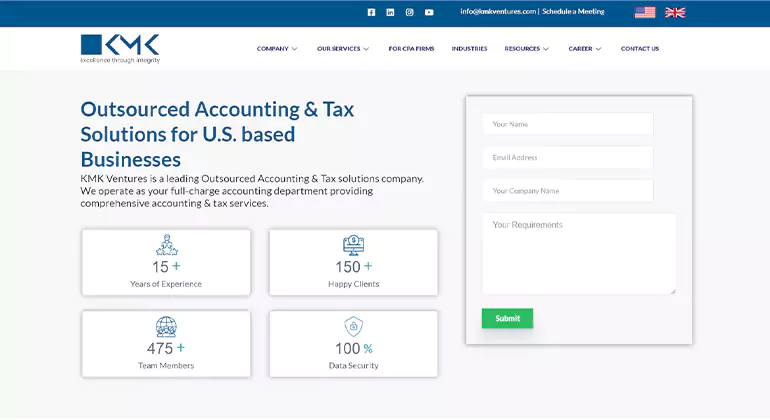Expand the Our Services dropdown
This screenshot has height=420, width=770.
[343, 48]
